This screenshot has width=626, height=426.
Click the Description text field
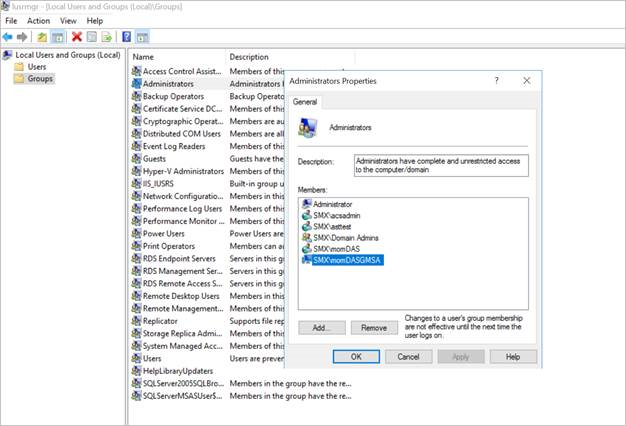[x=441, y=165]
